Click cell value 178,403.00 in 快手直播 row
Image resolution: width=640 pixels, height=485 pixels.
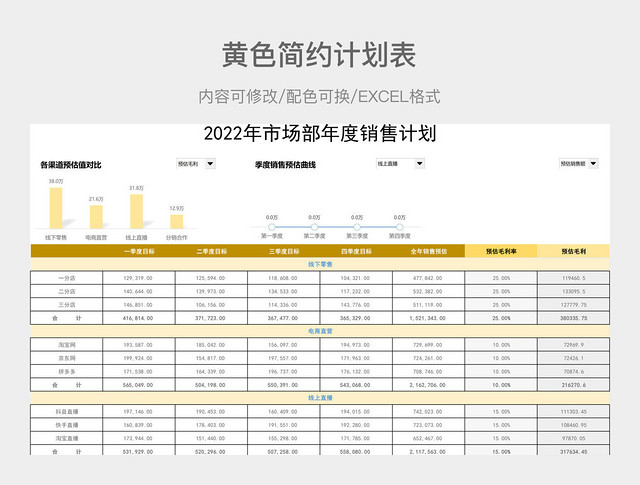pos(210,425)
